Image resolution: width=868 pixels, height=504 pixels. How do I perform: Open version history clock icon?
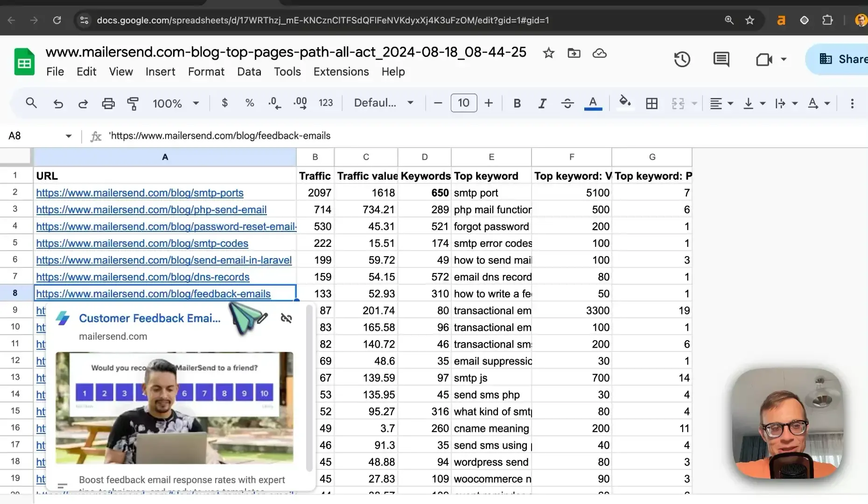(682, 59)
